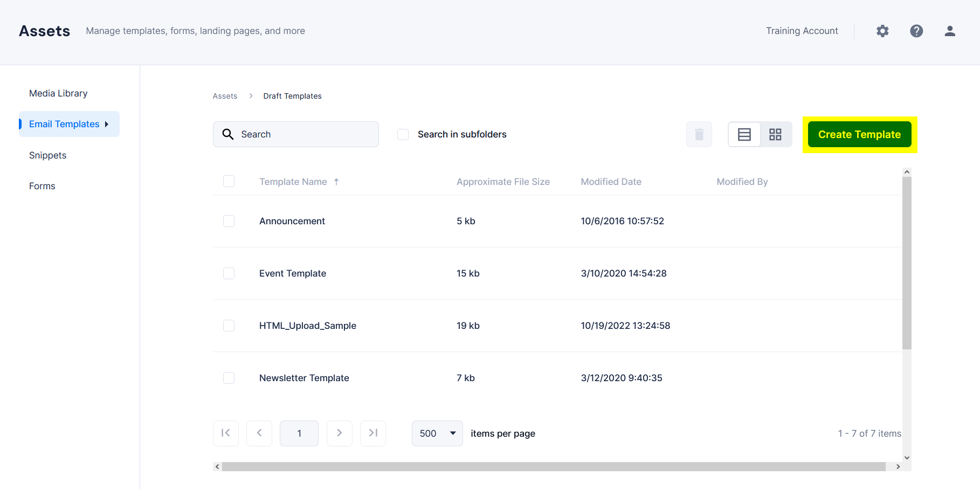Open the Event Template entry
Screen dimensions: 980x489
click(293, 273)
